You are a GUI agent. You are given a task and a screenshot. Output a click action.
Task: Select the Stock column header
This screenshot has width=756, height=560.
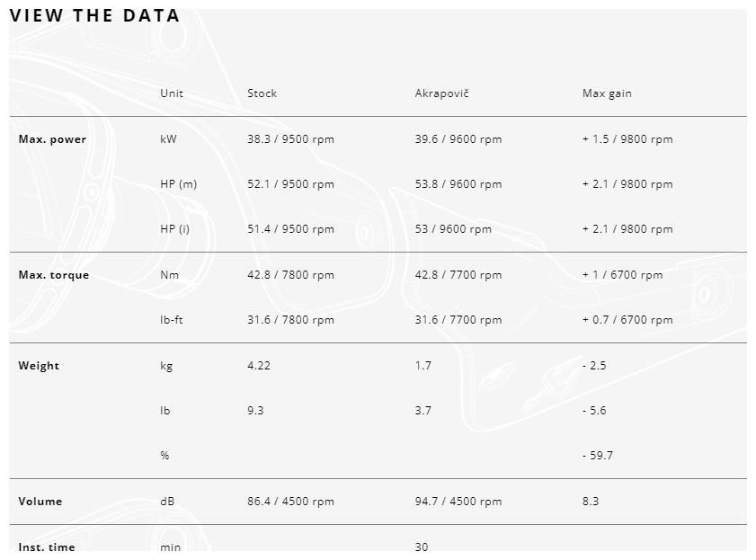pos(262,93)
